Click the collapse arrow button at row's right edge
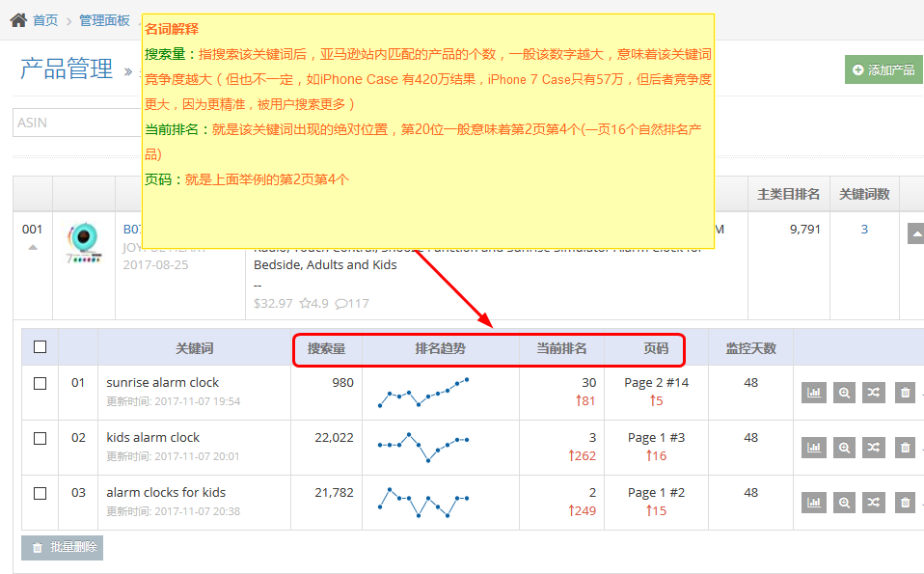924x574 pixels. 916,233
